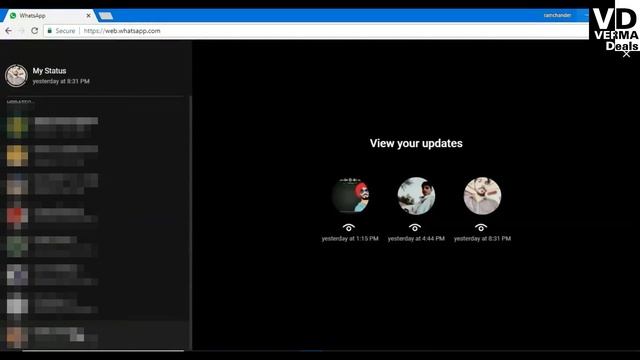Open a new browser tab
The height and width of the screenshot is (360, 640).
click(106, 16)
